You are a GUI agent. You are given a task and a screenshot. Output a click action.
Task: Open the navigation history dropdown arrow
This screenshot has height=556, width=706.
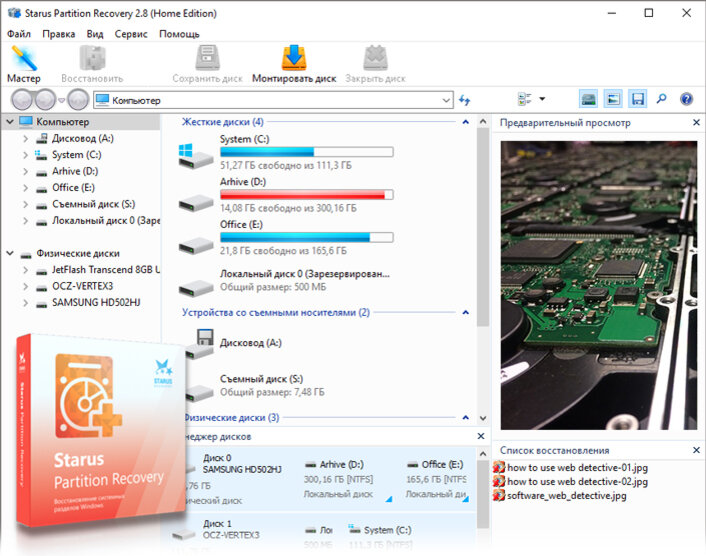pyautogui.click(x=62, y=100)
